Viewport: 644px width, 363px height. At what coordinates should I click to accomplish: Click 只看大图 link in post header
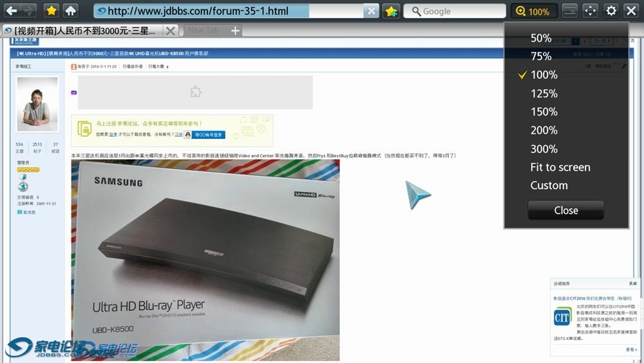pyautogui.click(x=156, y=66)
